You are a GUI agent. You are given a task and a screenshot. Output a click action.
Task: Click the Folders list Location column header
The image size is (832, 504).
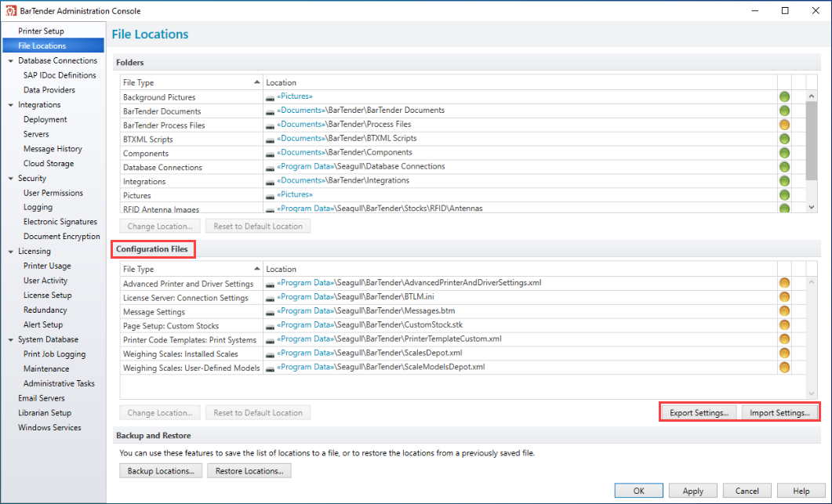[x=520, y=82]
